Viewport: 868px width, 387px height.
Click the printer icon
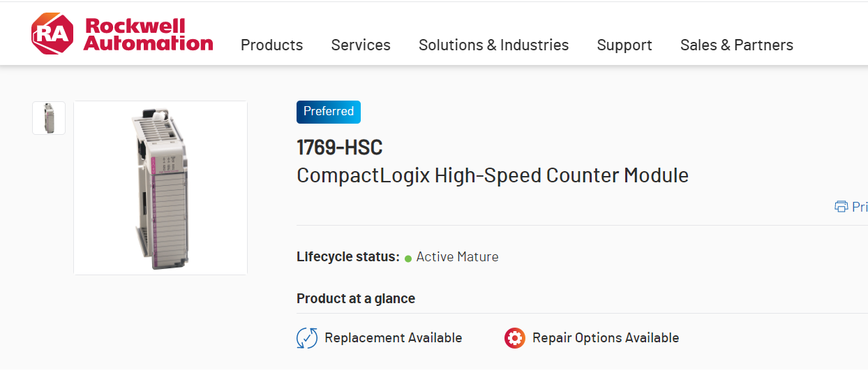coord(841,207)
